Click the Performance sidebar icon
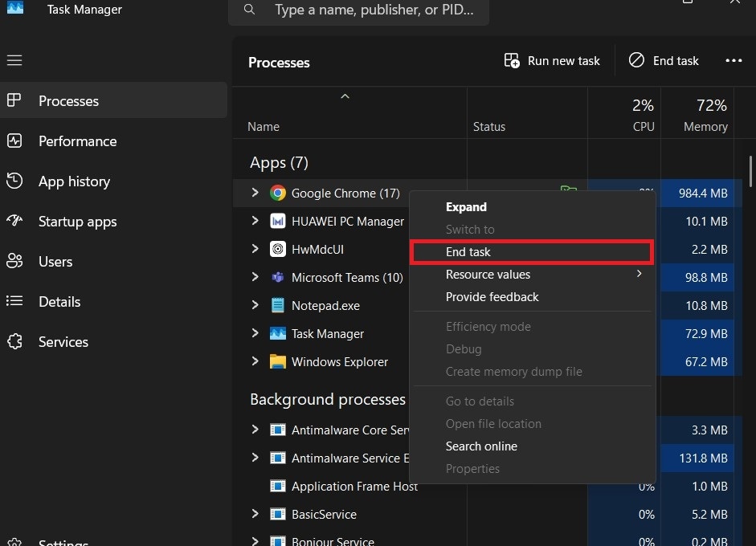756x546 pixels. 14,141
